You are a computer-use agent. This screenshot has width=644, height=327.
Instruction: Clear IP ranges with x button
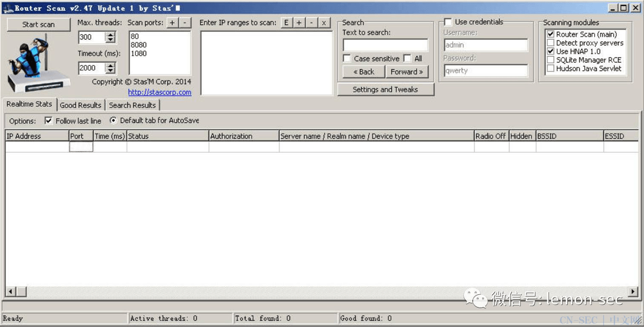pyautogui.click(x=324, y=23)
